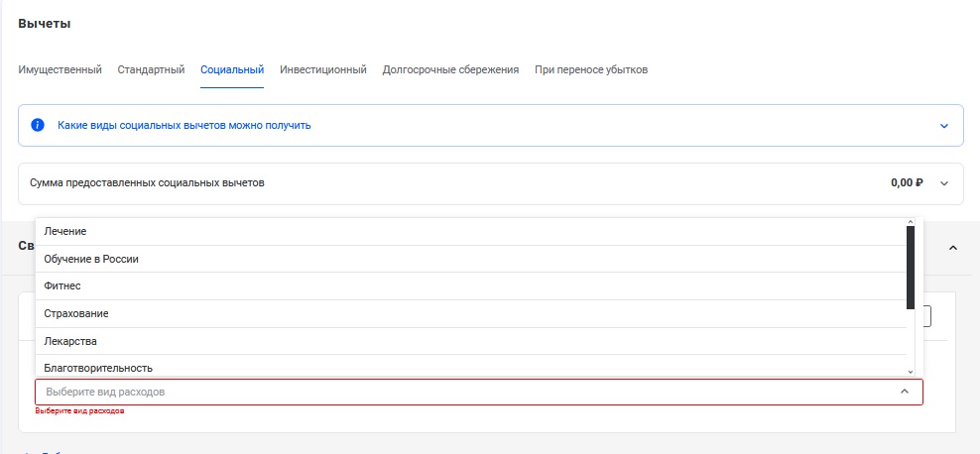The image size is (980, 454).
Task: Click the dropdown list scroll-down arrow
Action: 911,371
